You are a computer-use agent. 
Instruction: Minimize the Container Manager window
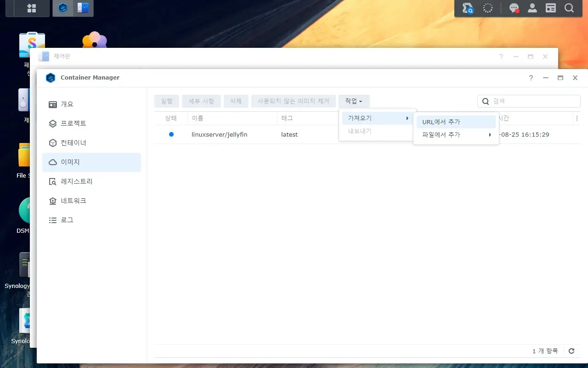point(546,78)
